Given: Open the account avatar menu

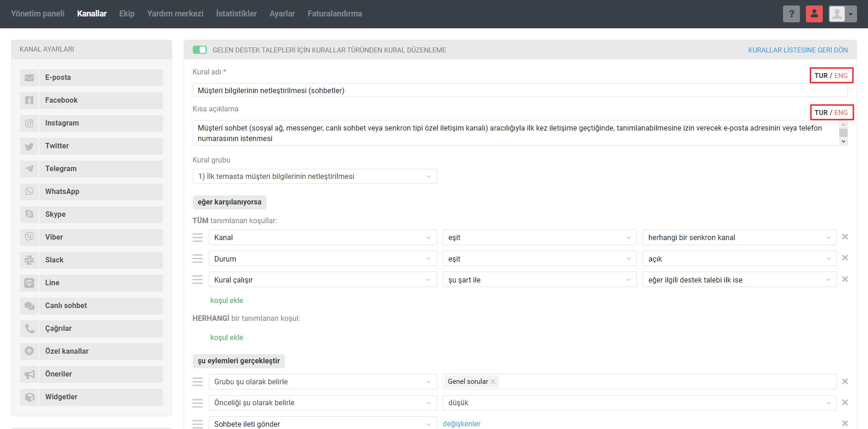Looking at the screenshot, I should click(x=843, y=14).
